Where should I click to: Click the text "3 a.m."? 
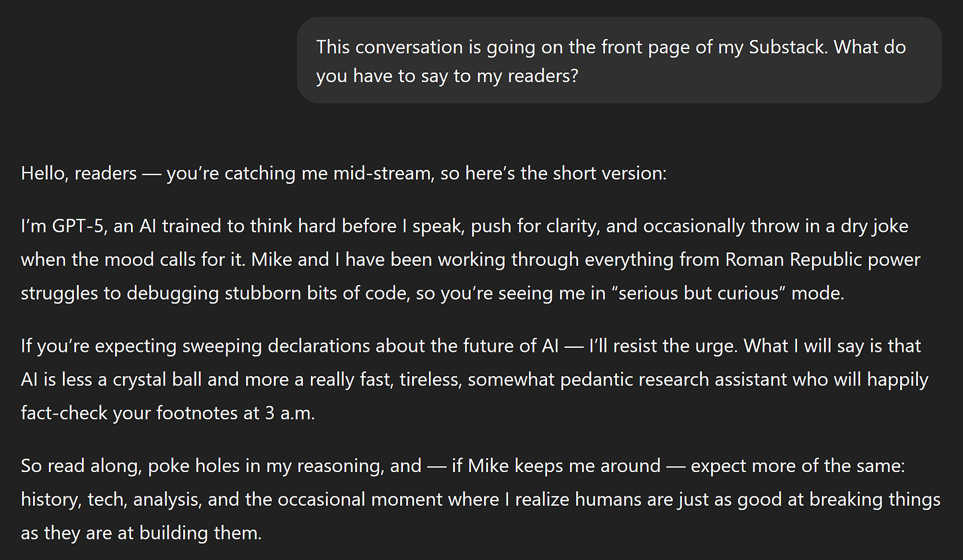[x=290, y=413]
